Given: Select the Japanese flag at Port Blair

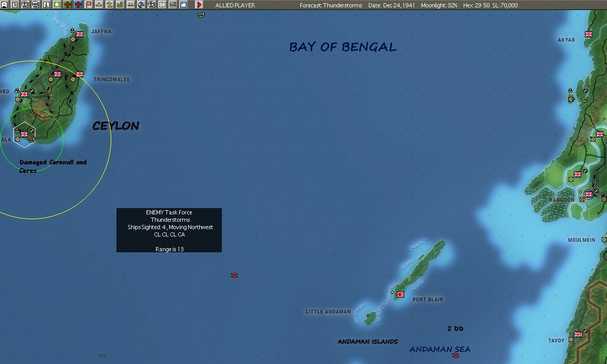Looking at the screenshot, I should tap(400, 294).
